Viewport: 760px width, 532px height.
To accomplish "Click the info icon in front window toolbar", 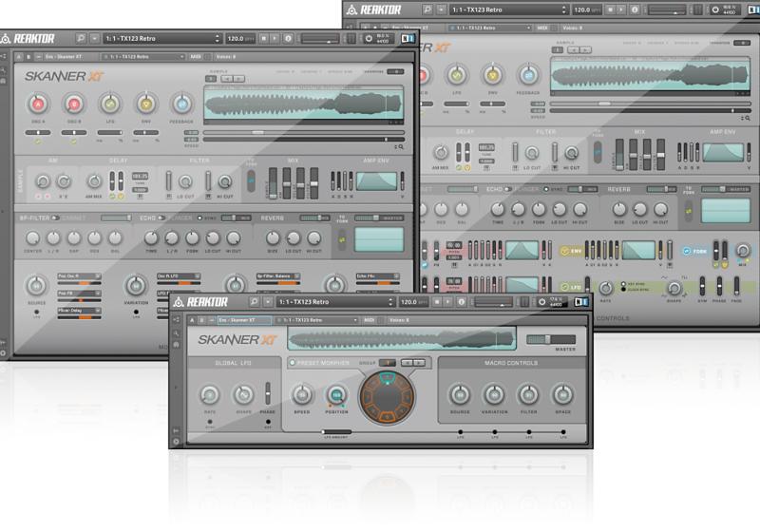I will (462, 302).
